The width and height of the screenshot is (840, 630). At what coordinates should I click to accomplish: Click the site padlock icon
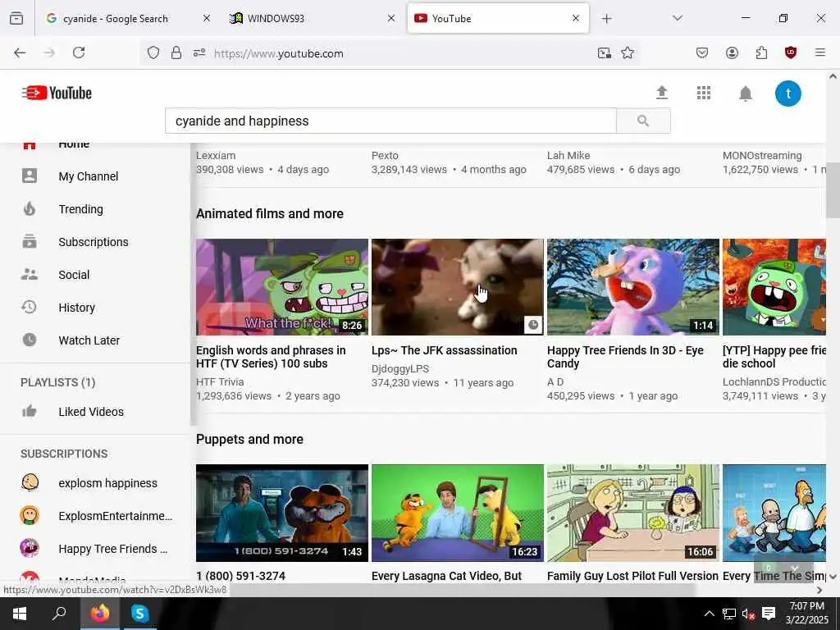pos(176,52)
